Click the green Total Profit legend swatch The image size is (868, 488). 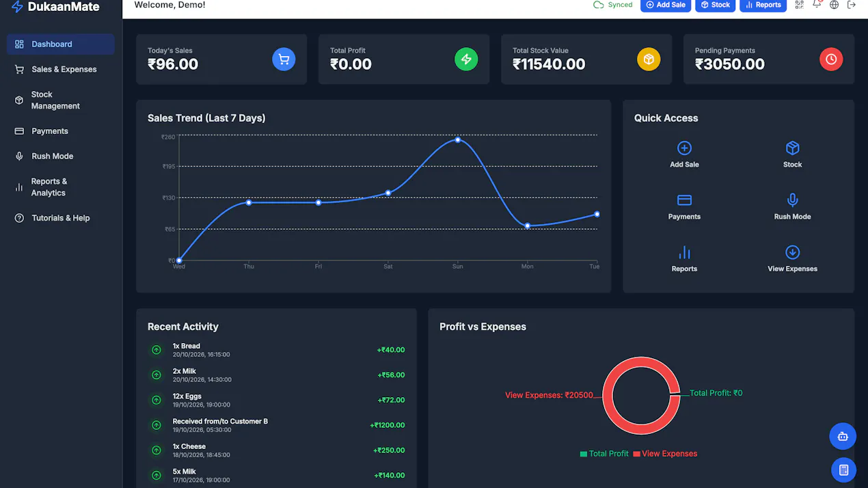[584, 454]
